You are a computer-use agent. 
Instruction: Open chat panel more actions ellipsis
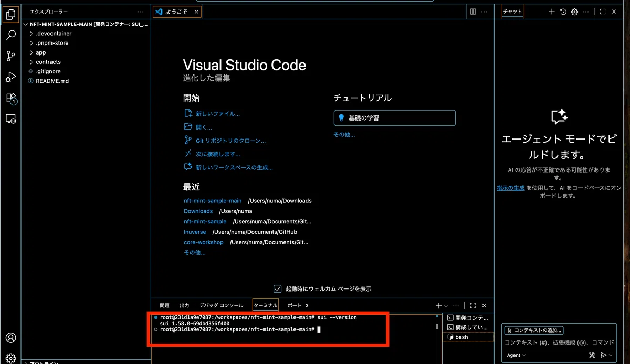(x=586, y=12)
